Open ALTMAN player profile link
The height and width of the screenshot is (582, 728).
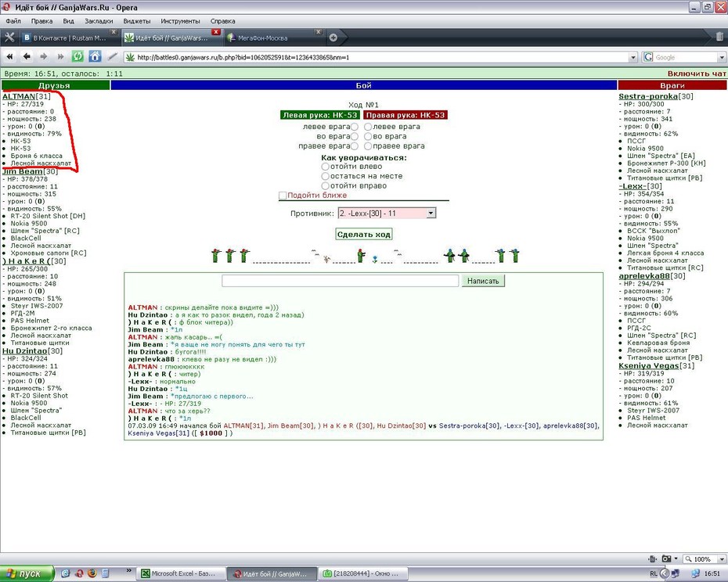point(19,96)
